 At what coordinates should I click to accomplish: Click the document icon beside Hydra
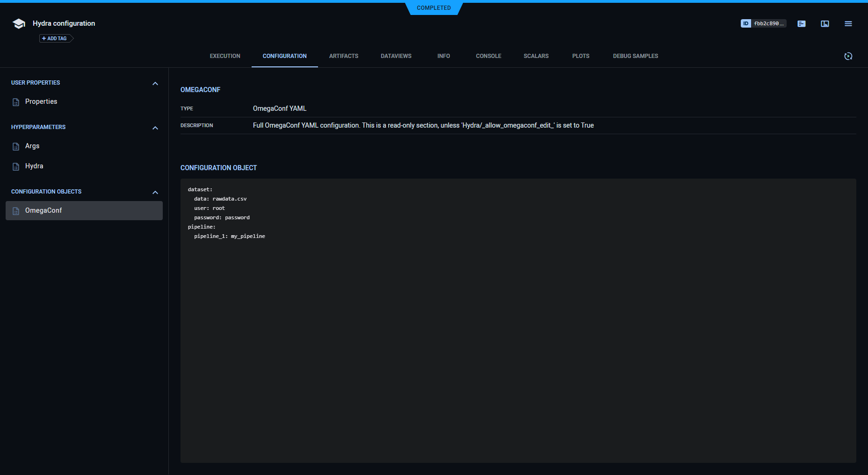coord(16,166)
